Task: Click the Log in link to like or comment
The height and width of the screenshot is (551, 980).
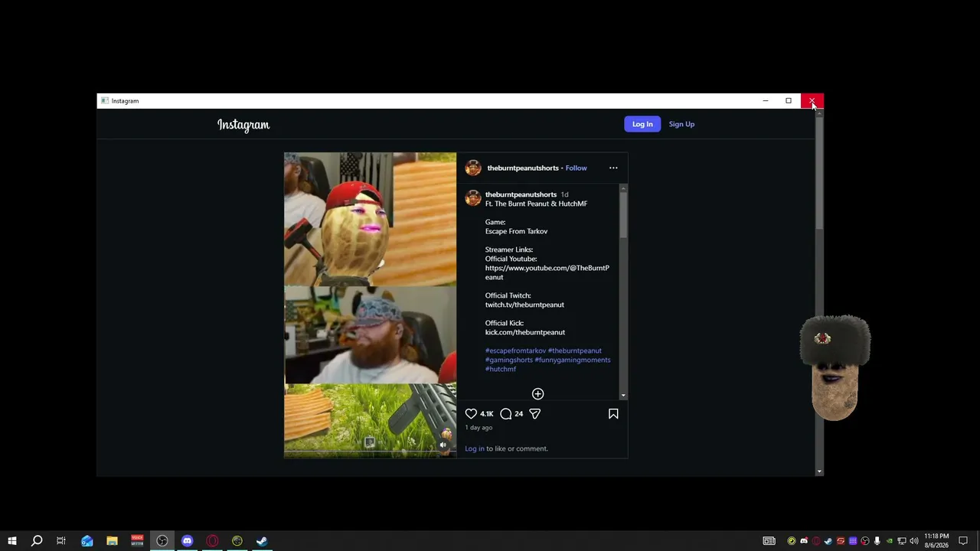Action: 475,448
